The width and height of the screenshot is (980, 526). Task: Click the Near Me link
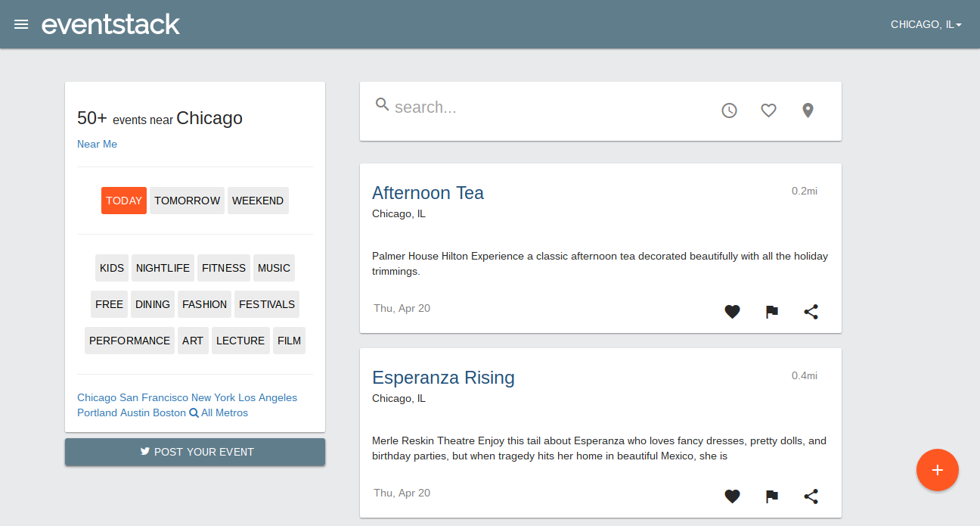coord(97,144)
